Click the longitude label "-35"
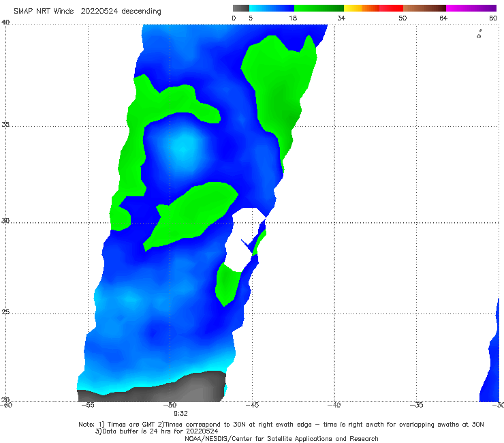 [416, 405]
